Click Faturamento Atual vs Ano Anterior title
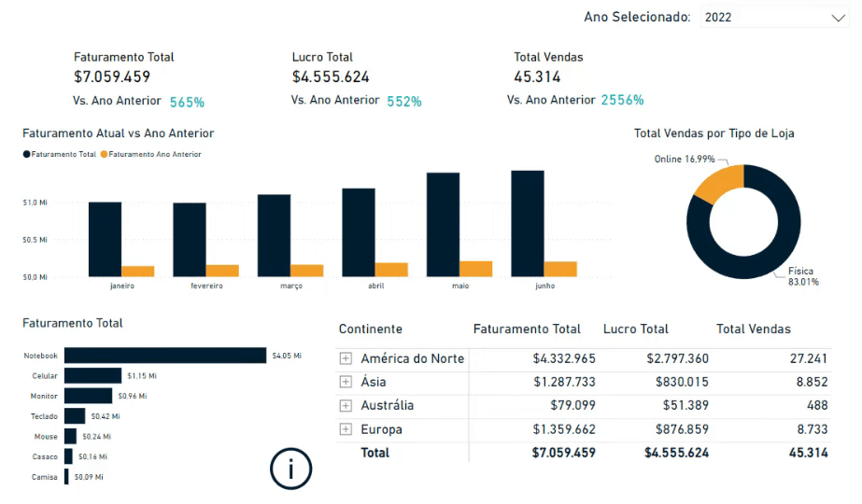Viewport: 862px width, 504px height. click(x=119, y=133)
